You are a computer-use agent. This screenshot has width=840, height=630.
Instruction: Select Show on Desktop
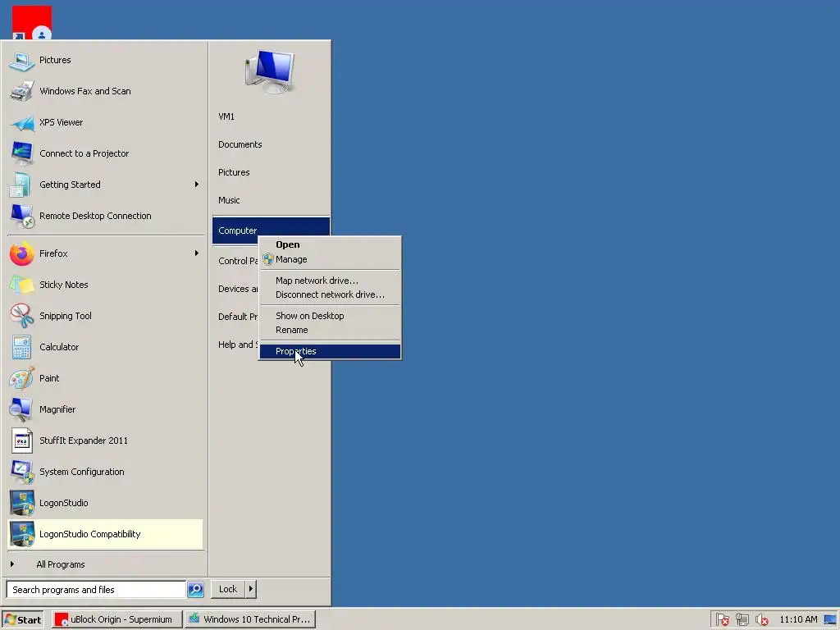330,316
